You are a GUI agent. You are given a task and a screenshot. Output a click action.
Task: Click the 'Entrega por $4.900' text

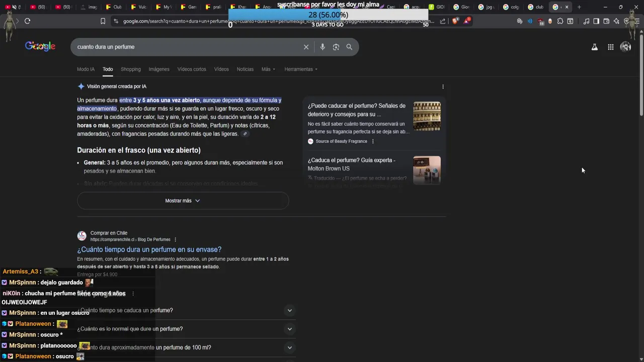coord(97,275)
